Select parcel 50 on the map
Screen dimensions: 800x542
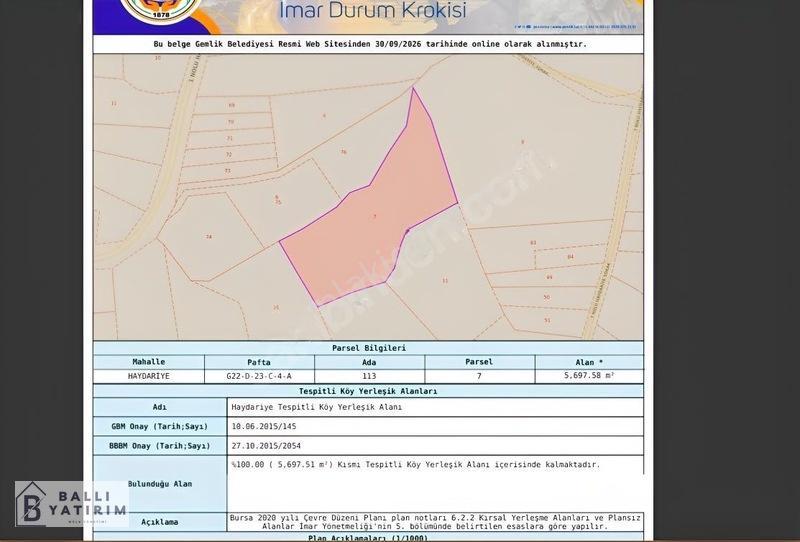click(x=547, y=297)
